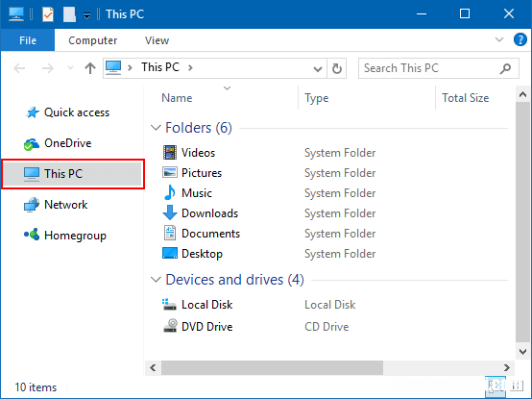Open the address bar history dropdown
This screenshot has height=399, width=532.
(x=318, y=69)
